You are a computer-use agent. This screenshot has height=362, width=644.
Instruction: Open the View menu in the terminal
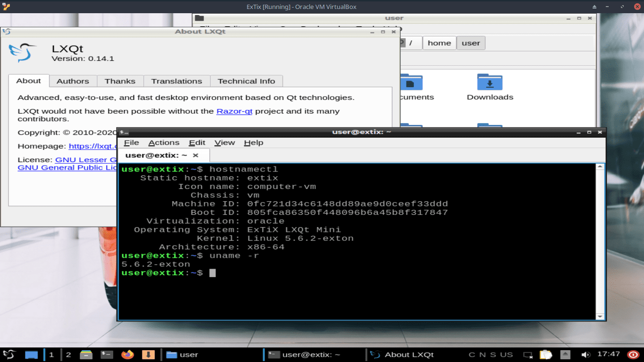pyautogui.click(x=224, y=142)
